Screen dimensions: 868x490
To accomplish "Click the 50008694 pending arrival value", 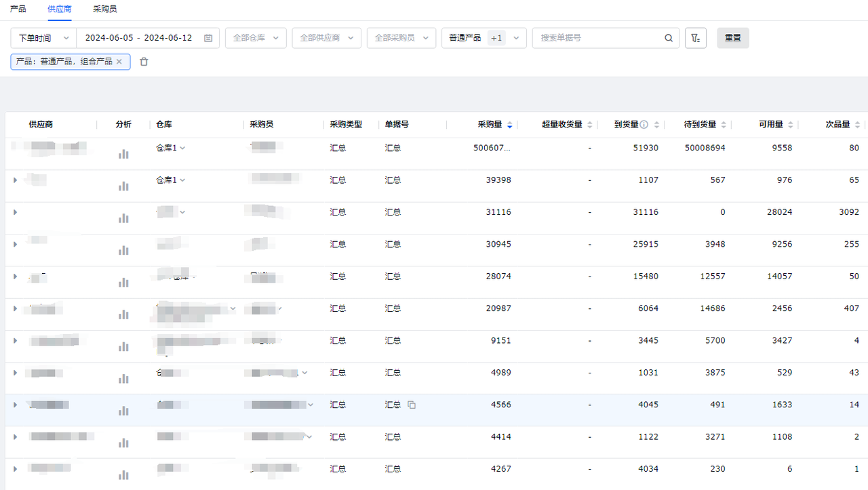I will [x=705, y=148].
